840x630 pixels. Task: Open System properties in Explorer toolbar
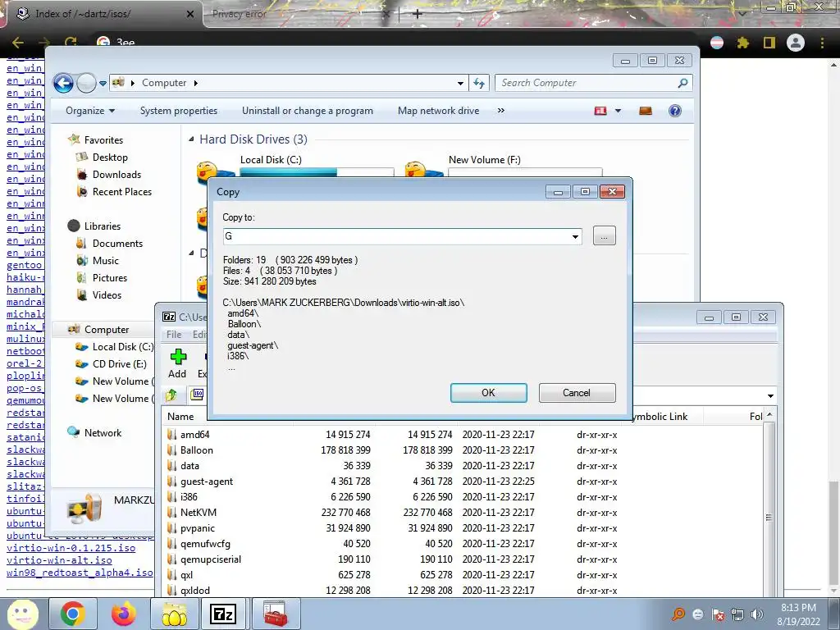pos(179,111)
